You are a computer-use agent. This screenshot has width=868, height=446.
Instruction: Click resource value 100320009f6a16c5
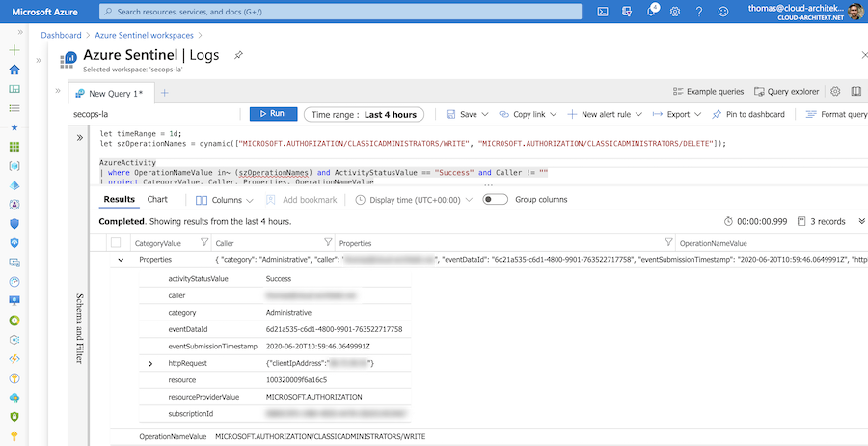296,380
